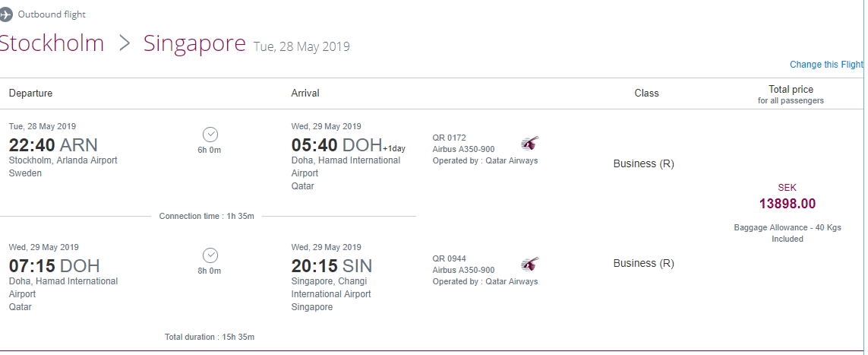Screen dimensions: 868x355
Task: Select the Singapore destination heading
Action: pos(194,43)
